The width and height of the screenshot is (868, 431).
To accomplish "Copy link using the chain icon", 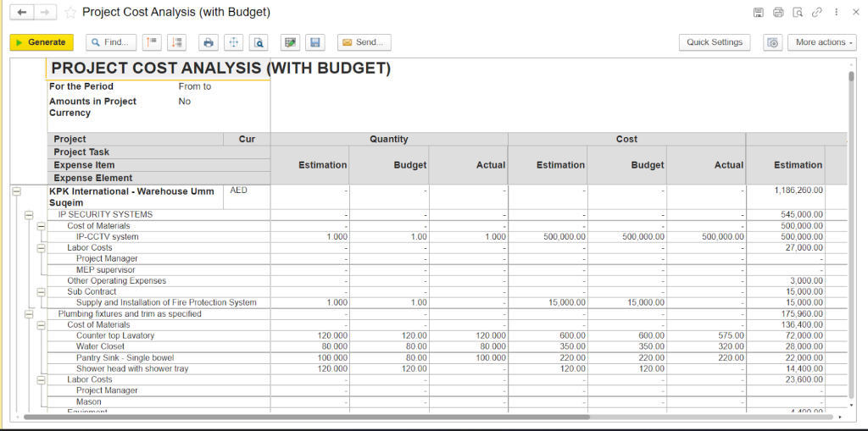I will (x=817, y=13).
